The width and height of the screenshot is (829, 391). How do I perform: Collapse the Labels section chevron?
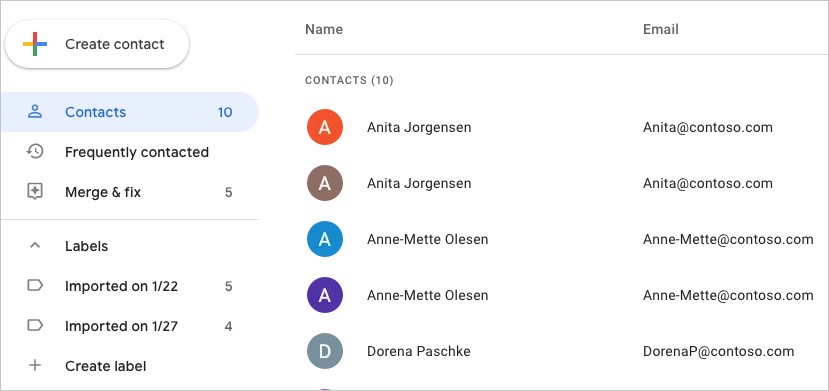(35, 246)
